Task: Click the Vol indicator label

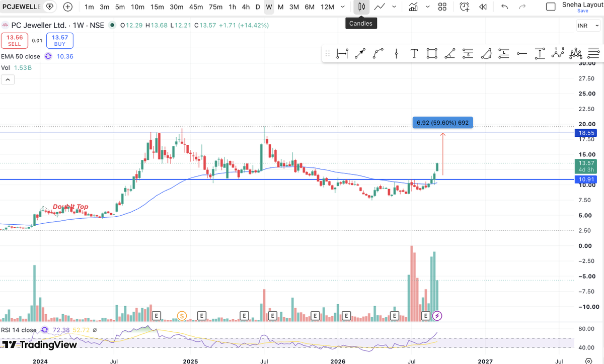Action: click(6, 67)
